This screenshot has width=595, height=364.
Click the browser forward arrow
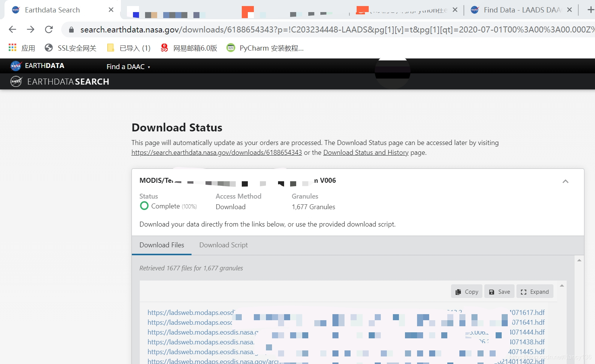(x=31, y=29)
